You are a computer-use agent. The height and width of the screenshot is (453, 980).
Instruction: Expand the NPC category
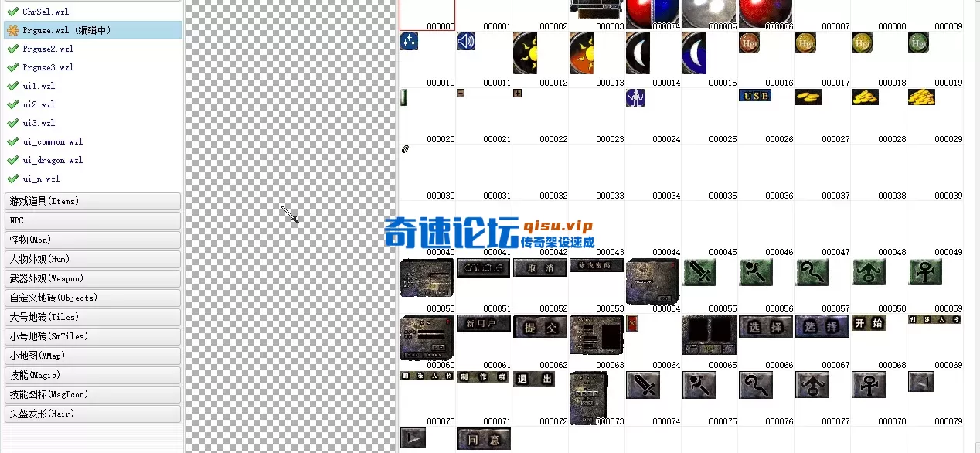pyautogui.click(x=93, y=220)
